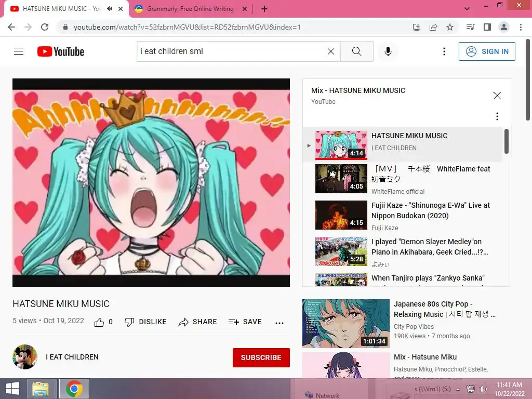Open the network tray icon

[471, 389]
